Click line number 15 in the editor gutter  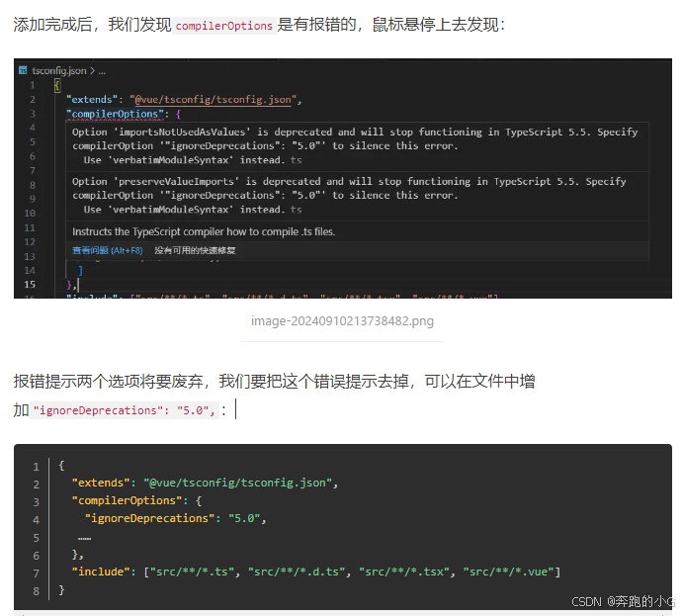(30, 285)
